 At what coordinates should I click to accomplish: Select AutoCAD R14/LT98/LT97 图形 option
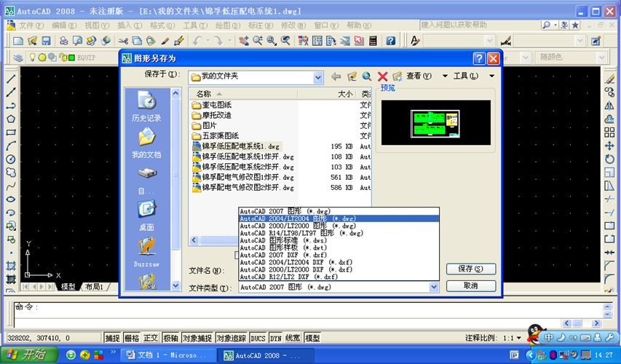[339, 233]
